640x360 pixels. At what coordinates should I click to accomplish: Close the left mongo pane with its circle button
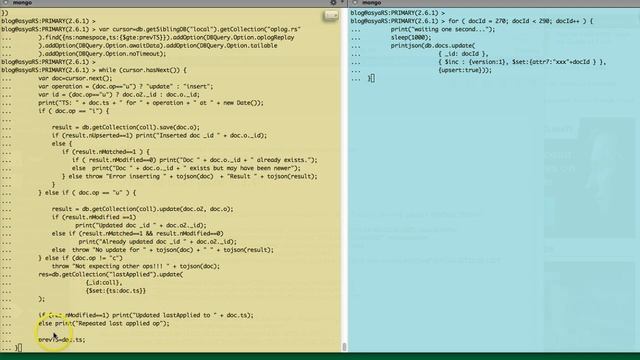[x=6, y=2]
